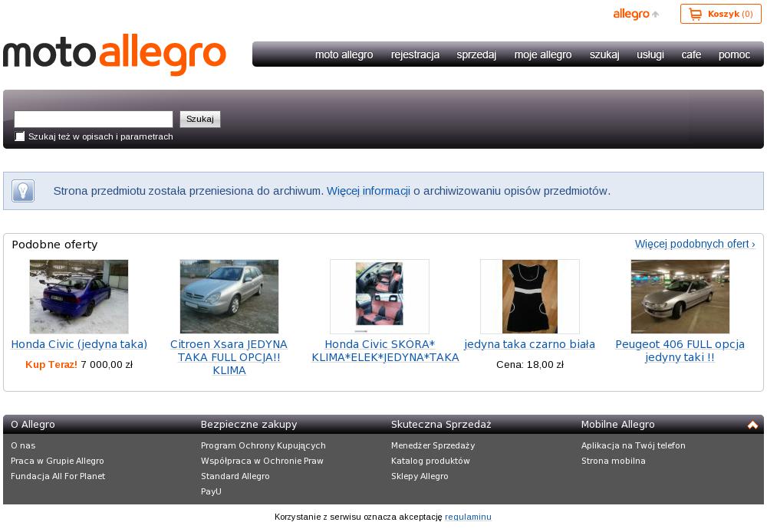Click the shopping cart icon

(x=695, y=14)
